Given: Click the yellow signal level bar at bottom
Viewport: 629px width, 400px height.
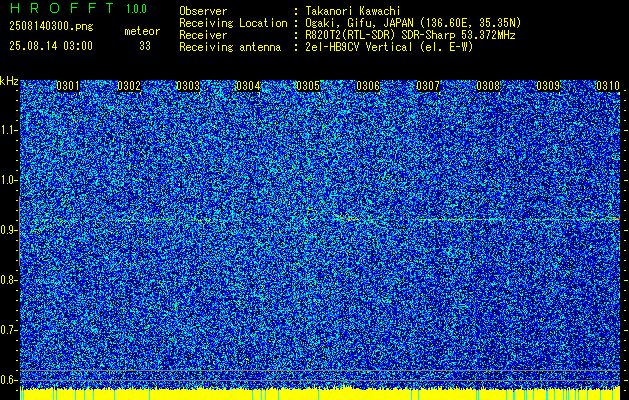Looking at the screenshot, I should click(320, 394).
